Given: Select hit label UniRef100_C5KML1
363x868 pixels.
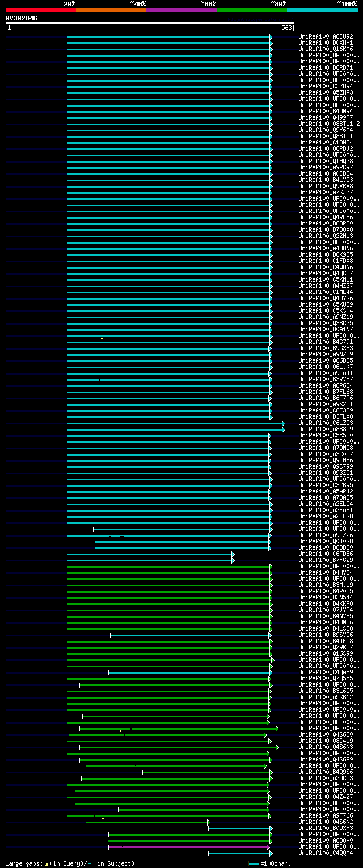Looking at the screenshot, I should (326, 279).
